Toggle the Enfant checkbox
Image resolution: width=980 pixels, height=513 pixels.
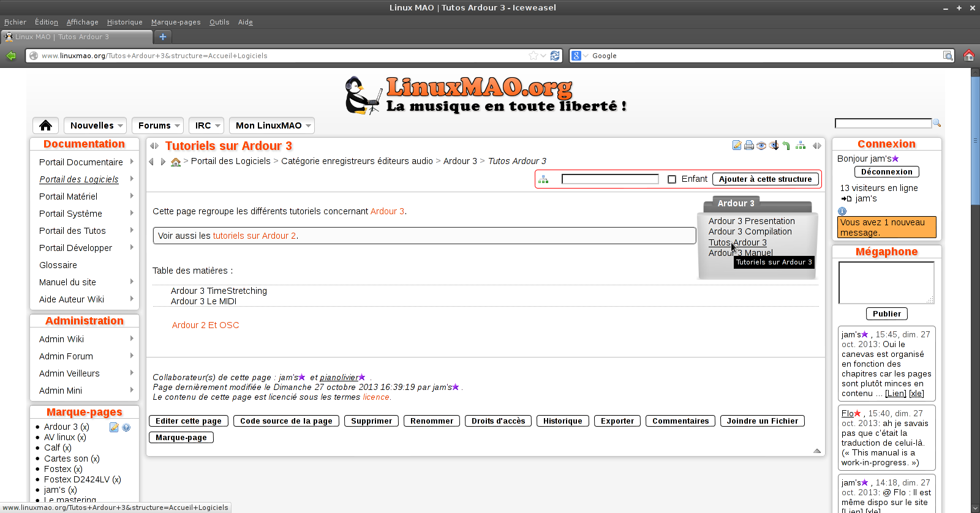[x=672, y=179]
